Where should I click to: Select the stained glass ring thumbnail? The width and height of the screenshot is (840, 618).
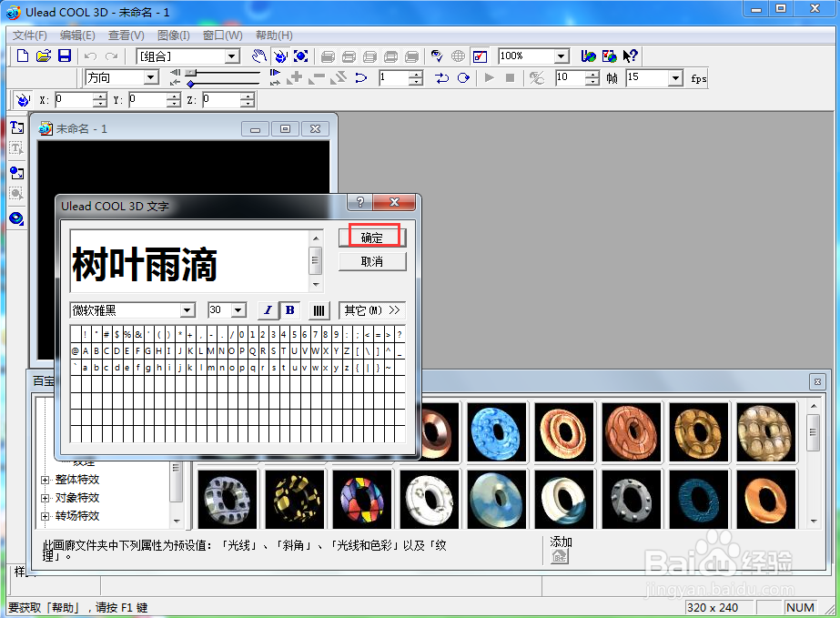[361, 499]
